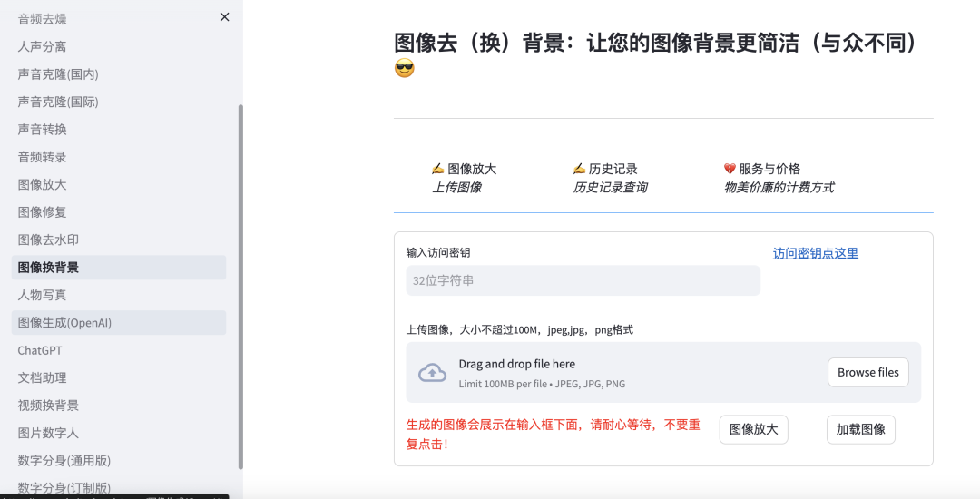Switch to the 历史记录 tab
The height and width of the screenshot is (499, 980).
coord(610,178)
